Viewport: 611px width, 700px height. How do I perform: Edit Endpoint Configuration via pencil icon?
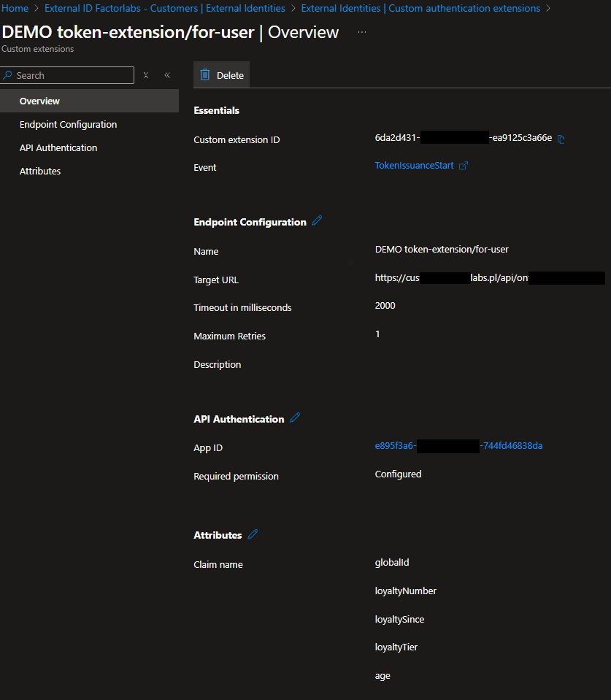tap(317, 221)
